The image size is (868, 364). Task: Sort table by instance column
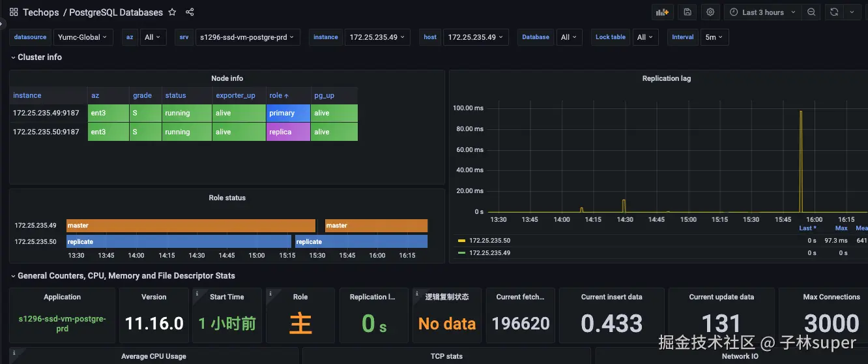(27, 95)
